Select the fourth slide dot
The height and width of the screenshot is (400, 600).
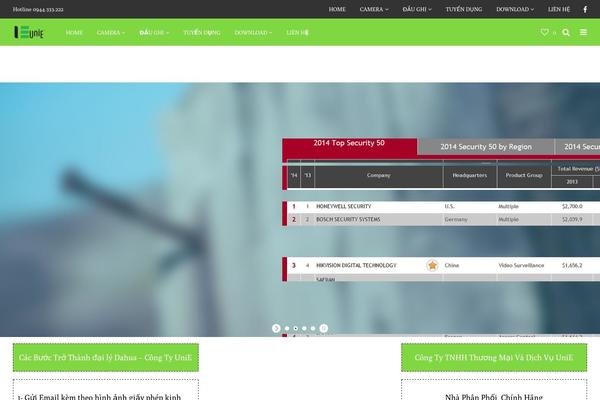tap(313, 328)
